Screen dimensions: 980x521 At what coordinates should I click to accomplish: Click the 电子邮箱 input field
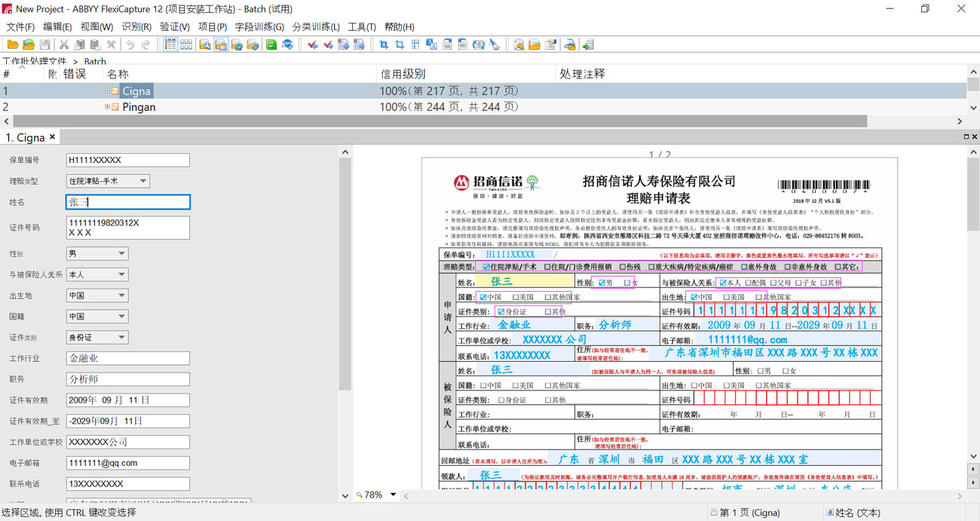coord(128,463)
